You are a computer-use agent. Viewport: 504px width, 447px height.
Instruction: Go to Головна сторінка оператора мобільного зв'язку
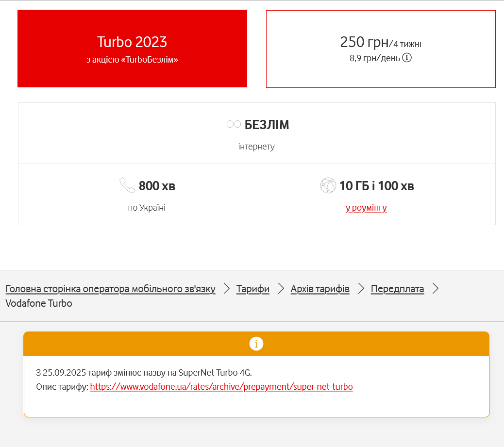click(x=110, y=288)
